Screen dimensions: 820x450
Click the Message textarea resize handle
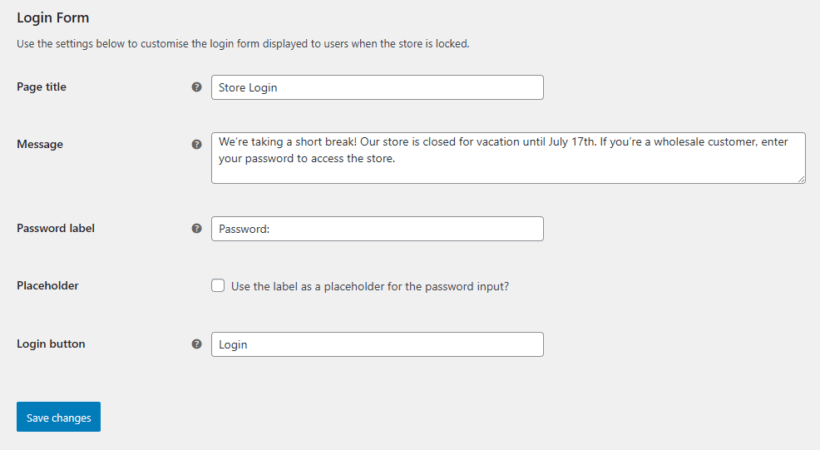pos(800,179)
